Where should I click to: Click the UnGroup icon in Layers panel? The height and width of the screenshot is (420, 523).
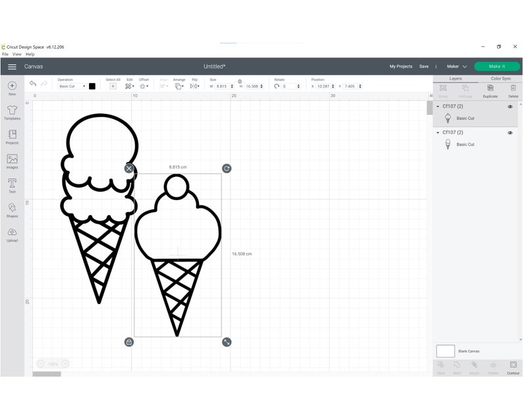[x=465, y=88]
